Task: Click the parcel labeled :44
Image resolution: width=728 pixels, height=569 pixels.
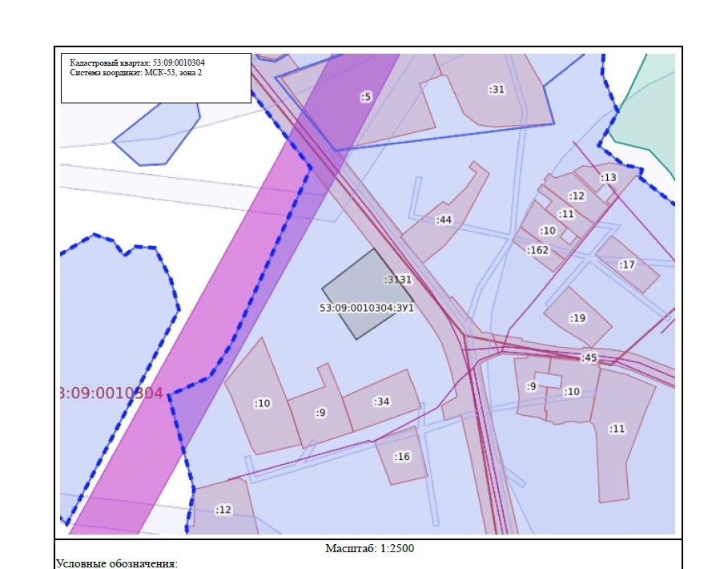Action: (444, 220)
